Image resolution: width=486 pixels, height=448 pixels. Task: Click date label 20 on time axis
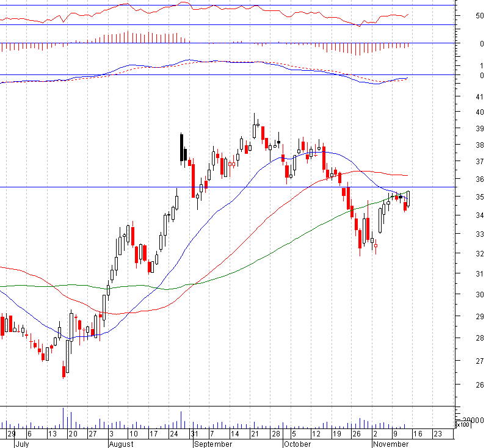(x=73, y=434)
